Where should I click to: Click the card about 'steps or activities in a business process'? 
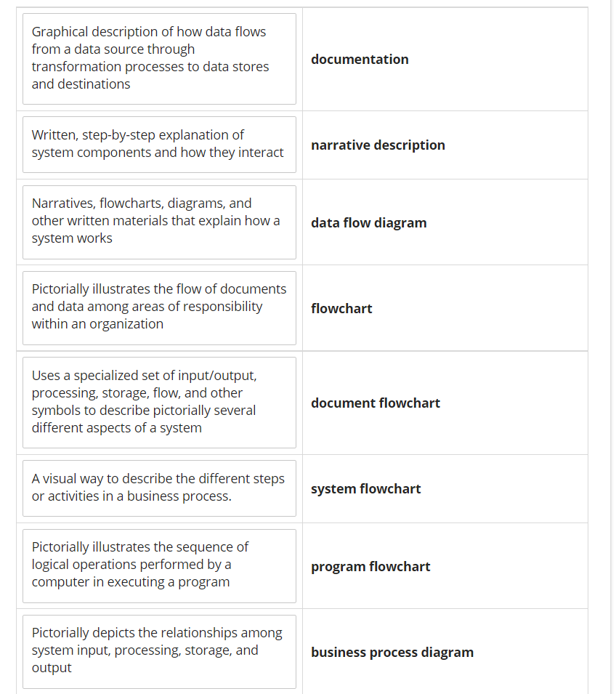tap(159, 488)
